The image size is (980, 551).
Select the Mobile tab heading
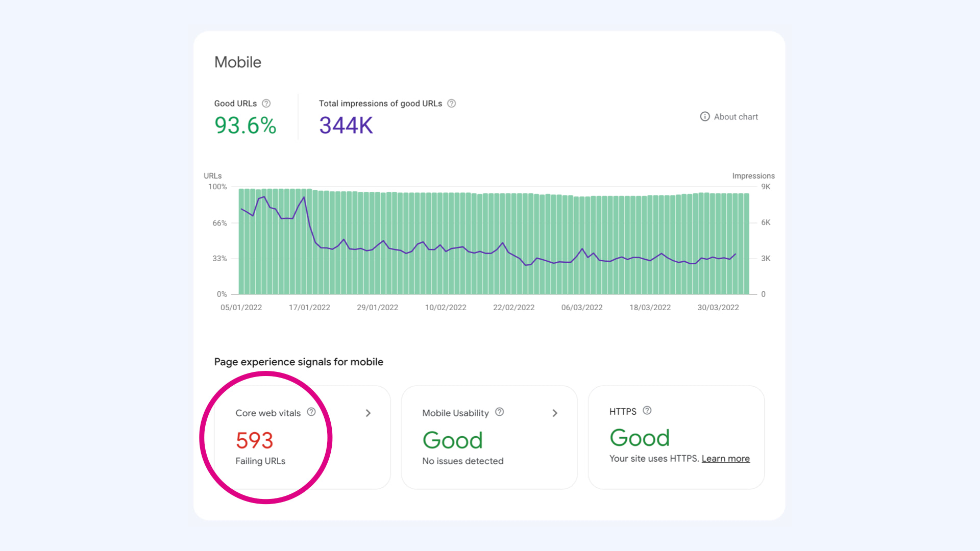238,62
